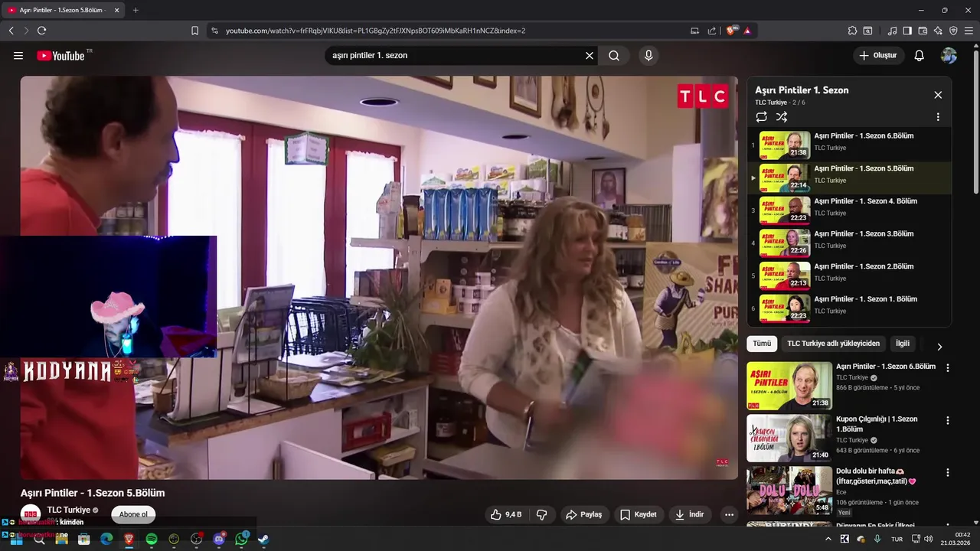This screenshot has height=551, width=980.
Task: Open Spotify from the taskbar
Action: point(152,539)
